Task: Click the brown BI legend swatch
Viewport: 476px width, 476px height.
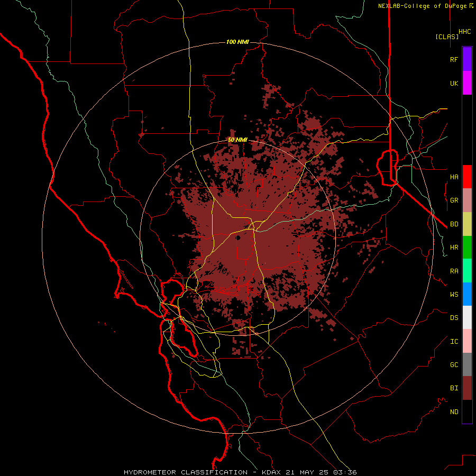Action: click(467, 388)
